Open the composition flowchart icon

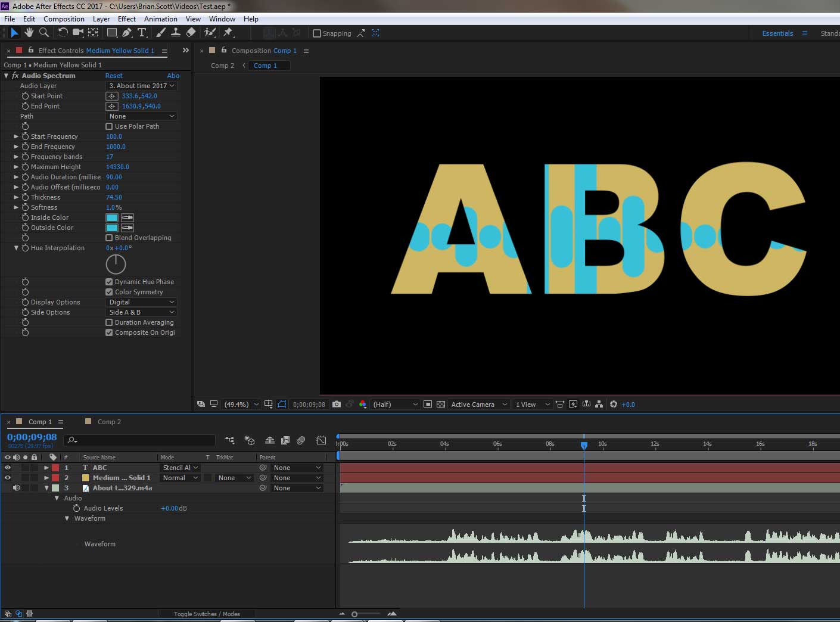click(x=599, y=404)
